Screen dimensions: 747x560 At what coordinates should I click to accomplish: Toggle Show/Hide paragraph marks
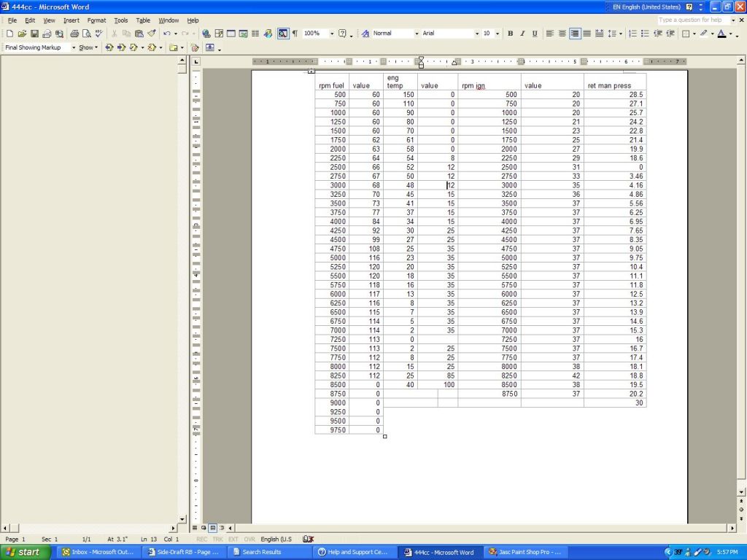295,34
